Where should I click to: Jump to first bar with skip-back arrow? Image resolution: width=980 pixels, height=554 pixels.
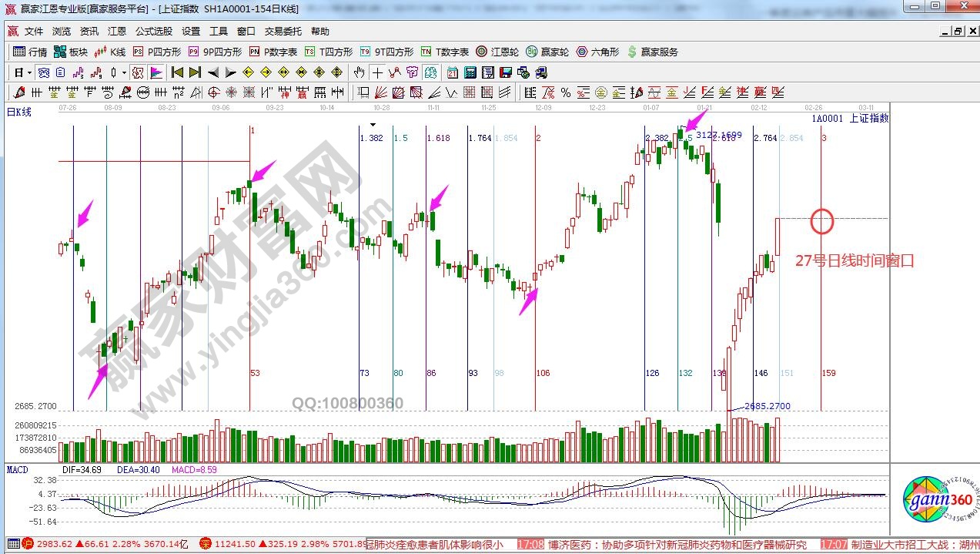(177, 72)
